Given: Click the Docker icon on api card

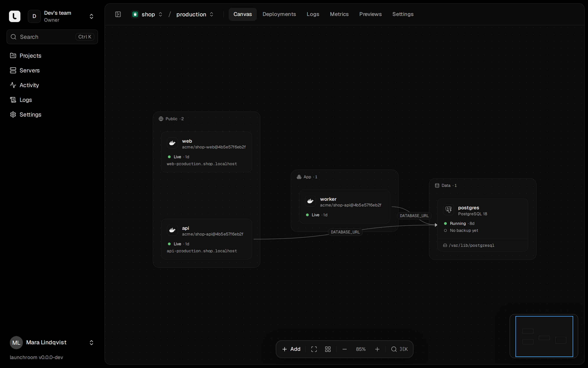Looking at the screenshot, I should [172, 230].
